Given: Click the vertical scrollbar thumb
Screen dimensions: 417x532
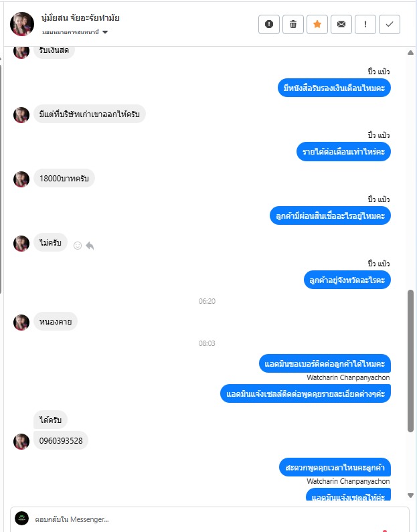Looking at the screenshot, I should [x=410, y=361].
